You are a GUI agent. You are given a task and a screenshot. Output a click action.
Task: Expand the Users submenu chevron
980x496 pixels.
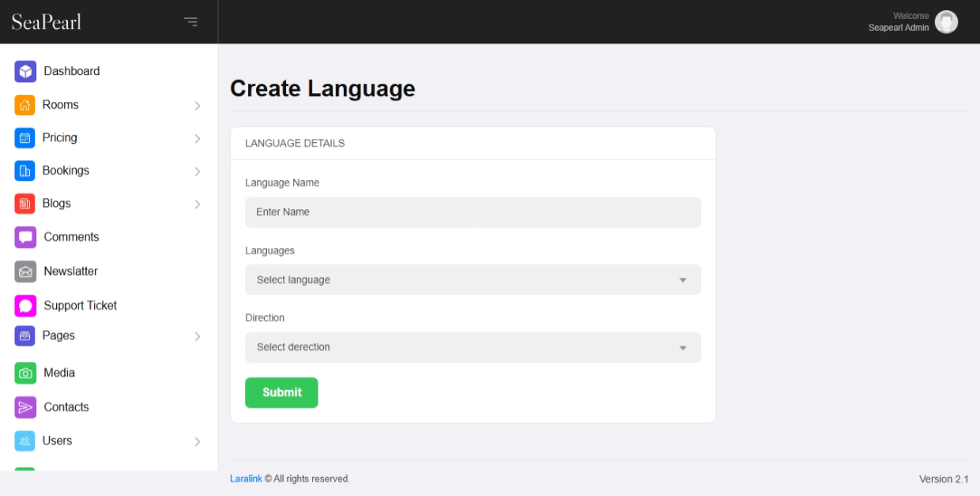point(198,442)
